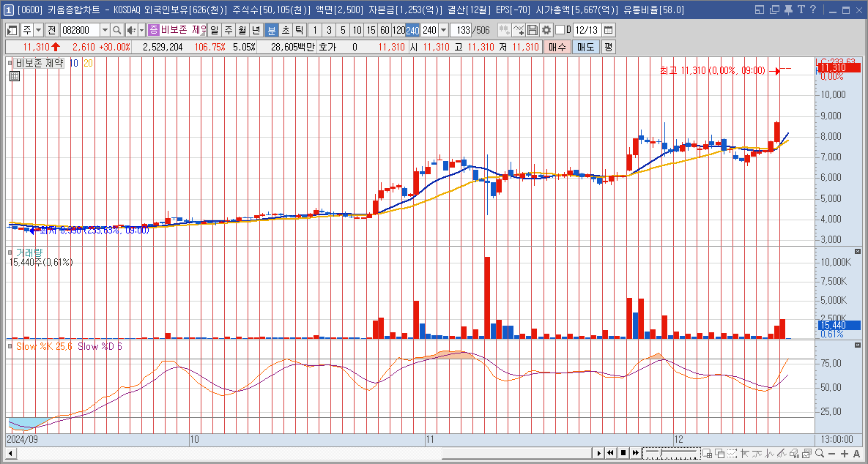Close the Slow stochastic panel with its X
Screen dimensions: 868x464
click(x=858, y=345)
